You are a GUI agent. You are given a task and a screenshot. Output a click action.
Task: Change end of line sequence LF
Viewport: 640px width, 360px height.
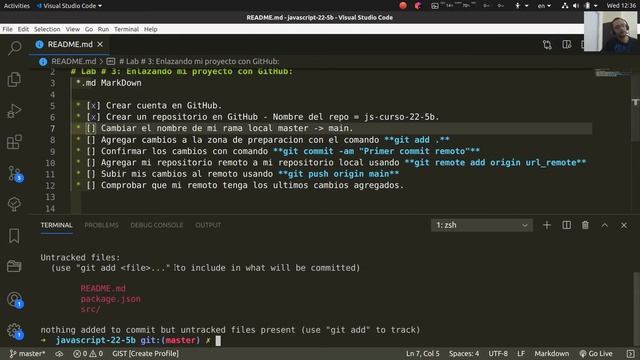(x=521, y=353)
